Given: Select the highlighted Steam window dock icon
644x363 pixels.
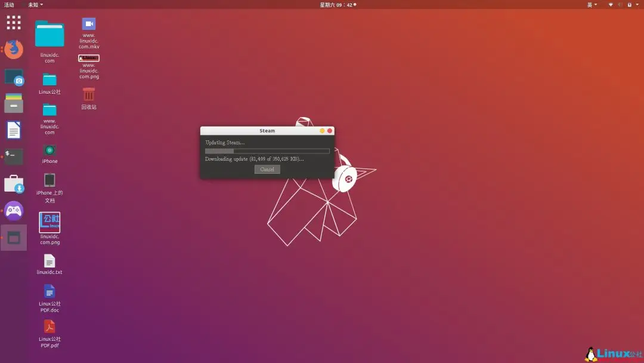Looking at the screenshot, I should click(x=14, y=238).
